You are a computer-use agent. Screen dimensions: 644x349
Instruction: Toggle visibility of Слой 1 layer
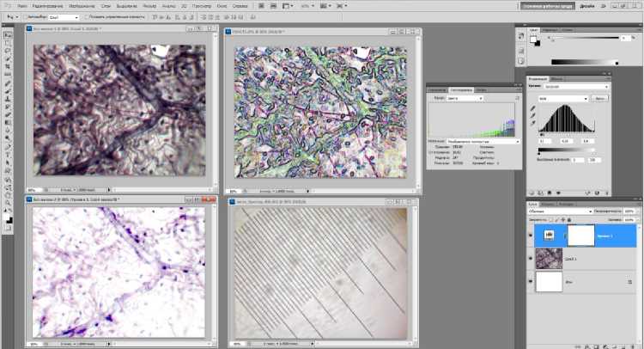click(532, 259)
